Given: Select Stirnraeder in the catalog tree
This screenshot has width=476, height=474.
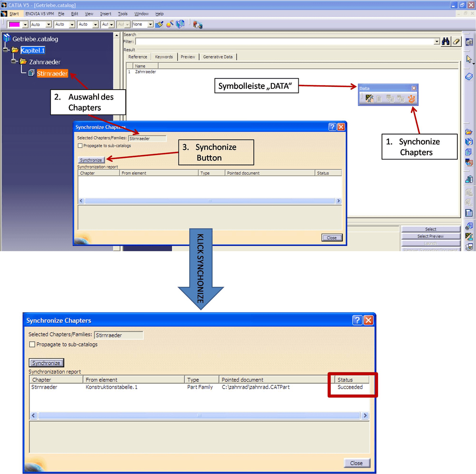Looking at the screenshot, I should coord(52,73).
